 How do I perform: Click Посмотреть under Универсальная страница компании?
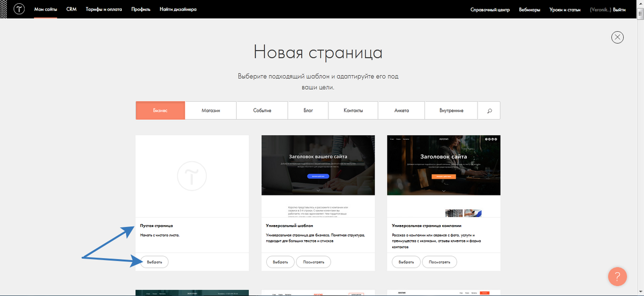pyautogui.click(x=440, y=262)
